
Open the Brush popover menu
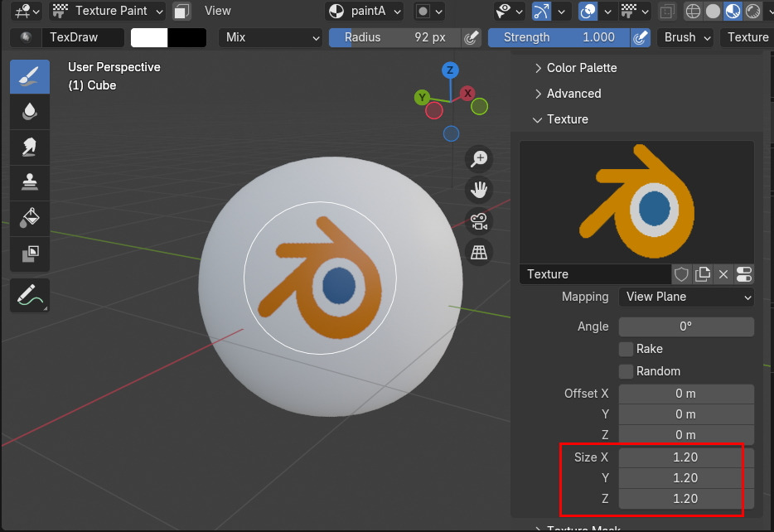click(686, 37)
